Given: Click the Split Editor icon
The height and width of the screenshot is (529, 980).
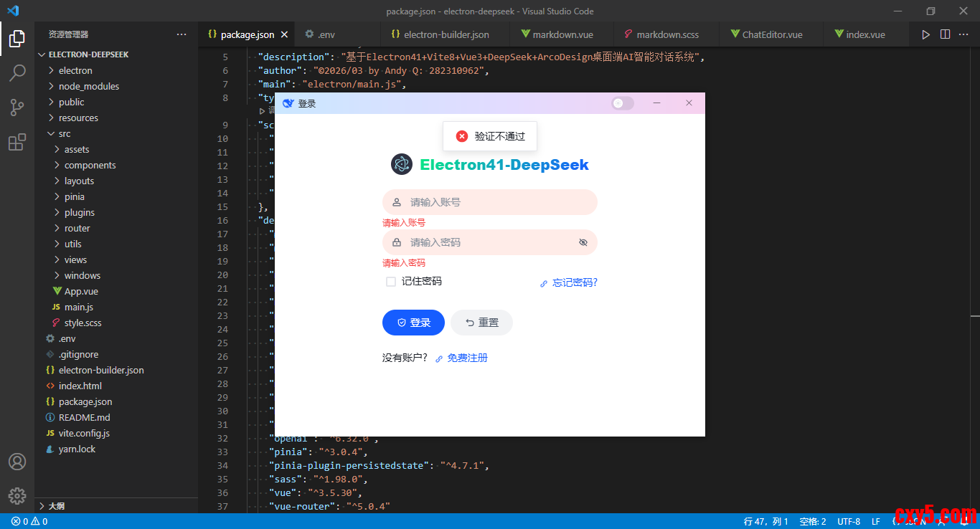Looking at the screenshot, I should [945, 34].
